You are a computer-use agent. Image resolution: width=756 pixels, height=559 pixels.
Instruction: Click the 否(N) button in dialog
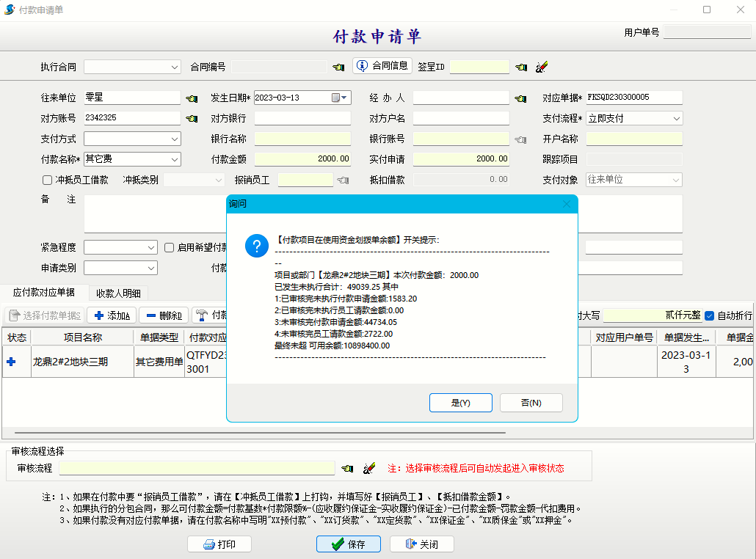531,403
